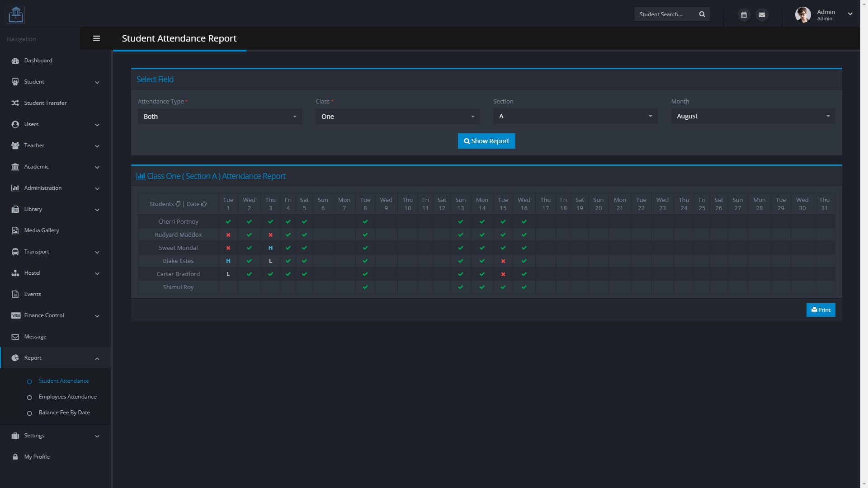
Task: Select Student Attendance report option
Action: 64,381
